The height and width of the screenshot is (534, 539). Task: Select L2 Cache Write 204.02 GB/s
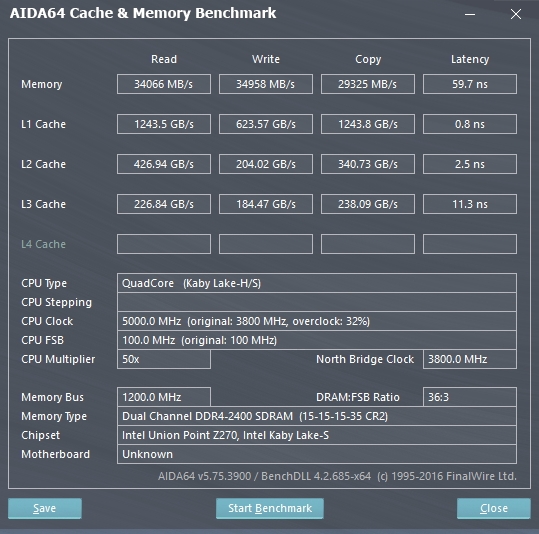coord(266,164)
